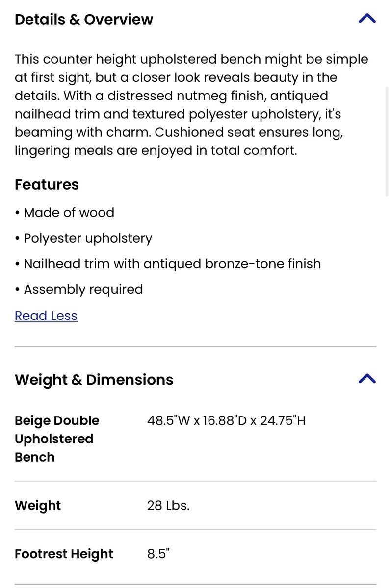Click the "Assembly required" bullet
Viewport: 391px width, 588px height.
pos(83,289)
